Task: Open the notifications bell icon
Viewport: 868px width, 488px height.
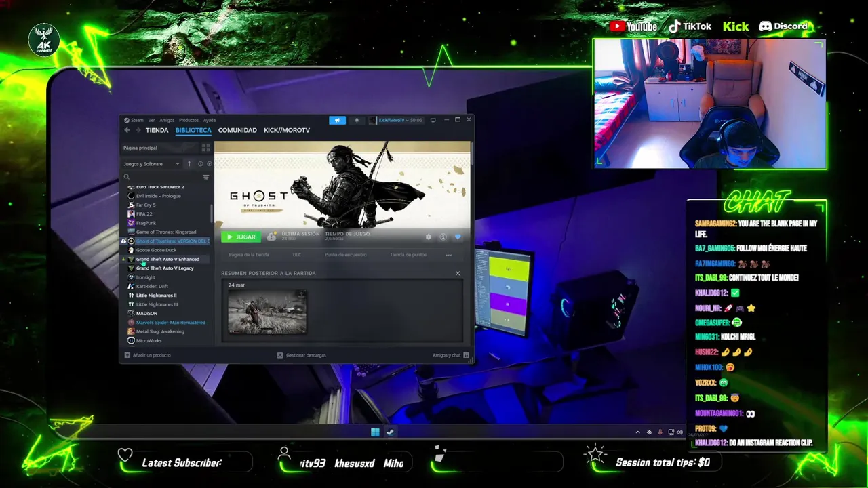Action: coord(357,120)
